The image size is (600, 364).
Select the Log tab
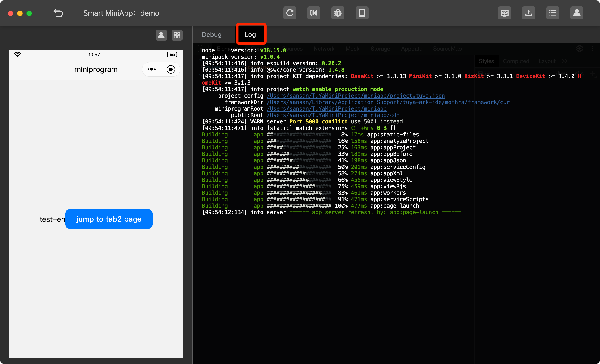tap(250, 34)
